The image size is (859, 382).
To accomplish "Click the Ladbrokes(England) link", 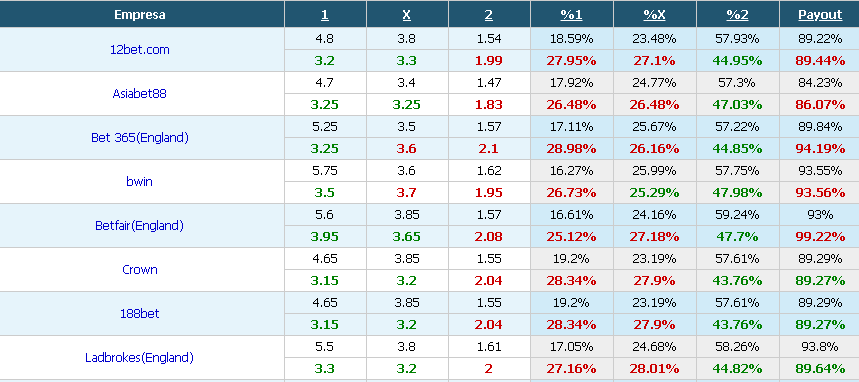I will pos(140,358).
